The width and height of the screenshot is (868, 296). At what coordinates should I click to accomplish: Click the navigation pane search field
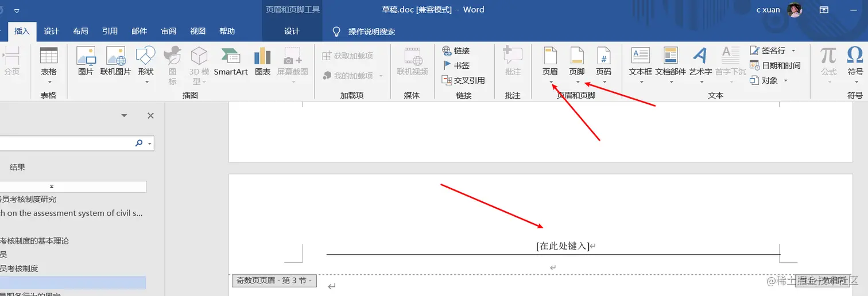tap(66, 143)
